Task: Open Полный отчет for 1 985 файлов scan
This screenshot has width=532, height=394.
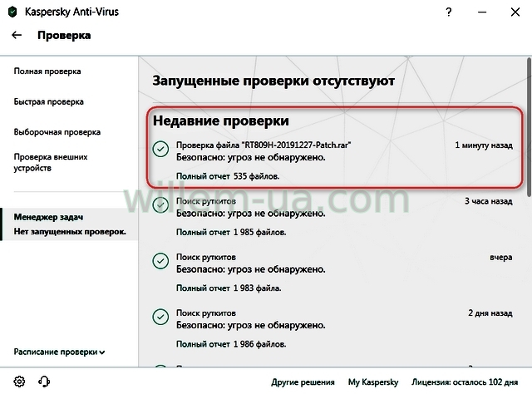Action: 203,232
